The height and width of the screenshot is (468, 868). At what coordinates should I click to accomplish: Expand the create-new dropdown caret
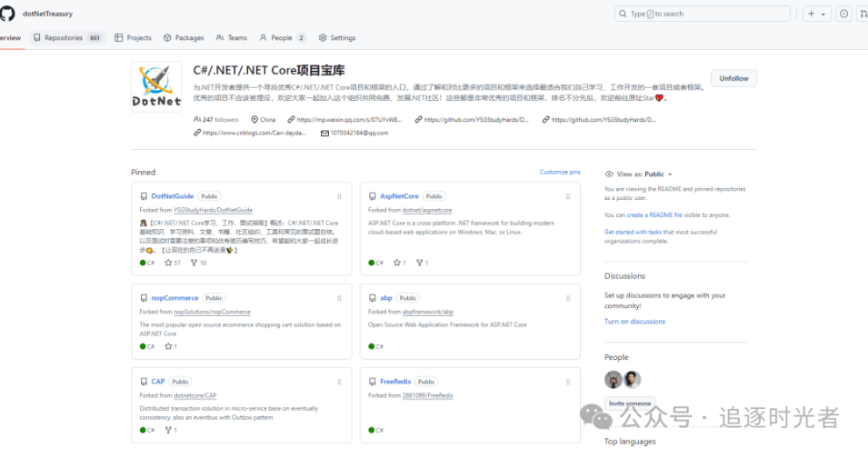pos(823,15)
